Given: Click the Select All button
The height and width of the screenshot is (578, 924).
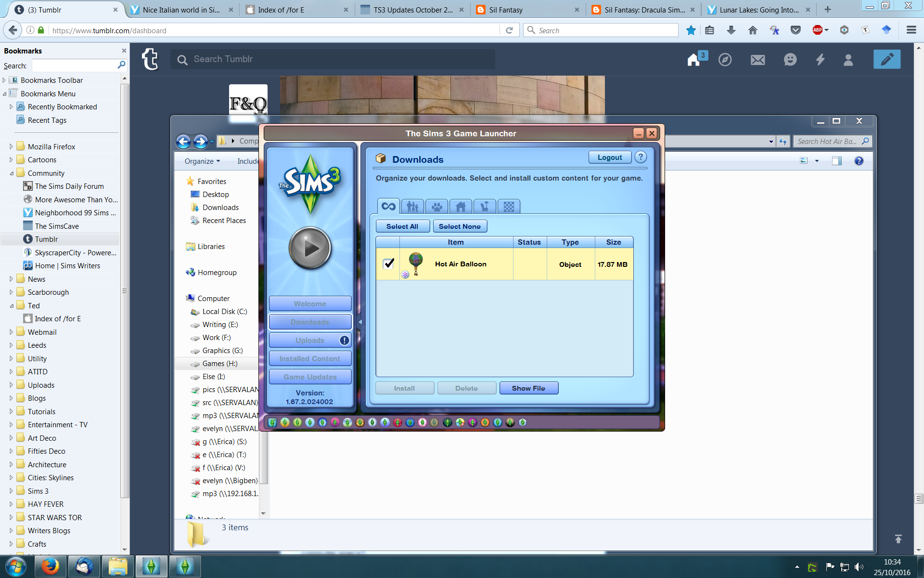Looking at the screenshot, I should click(x=402, y=226).
